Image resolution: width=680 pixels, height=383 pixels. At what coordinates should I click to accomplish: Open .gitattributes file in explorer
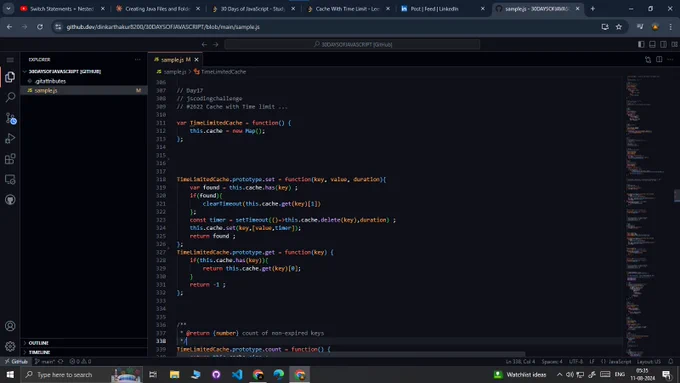(x=84, y=81)
